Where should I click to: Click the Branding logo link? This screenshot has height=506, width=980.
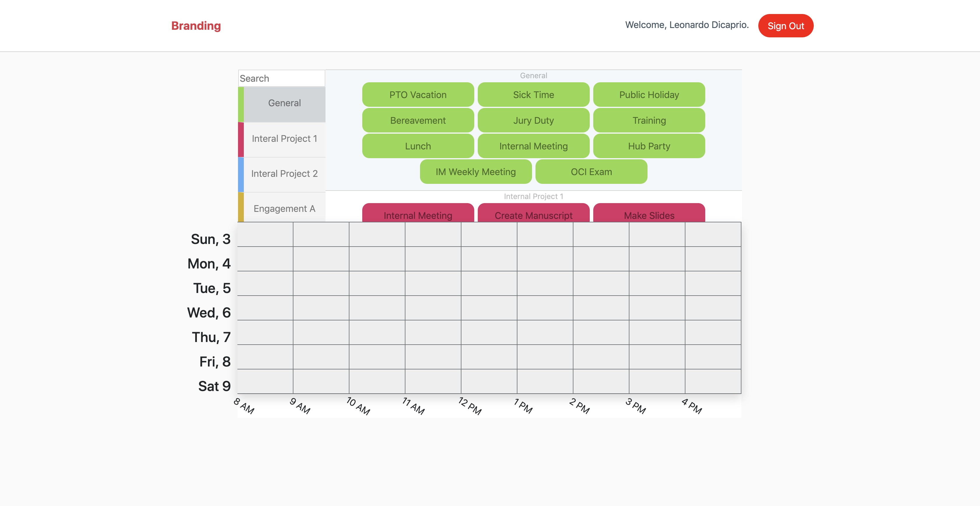click(x=195, y=25)
